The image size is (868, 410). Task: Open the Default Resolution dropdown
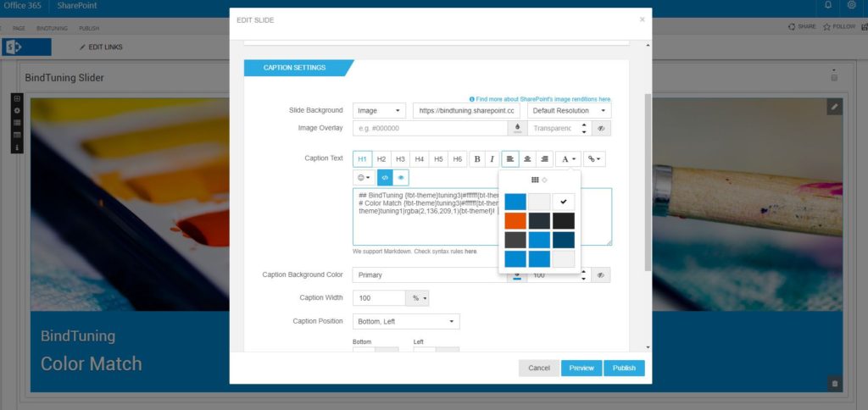[569, 111]
